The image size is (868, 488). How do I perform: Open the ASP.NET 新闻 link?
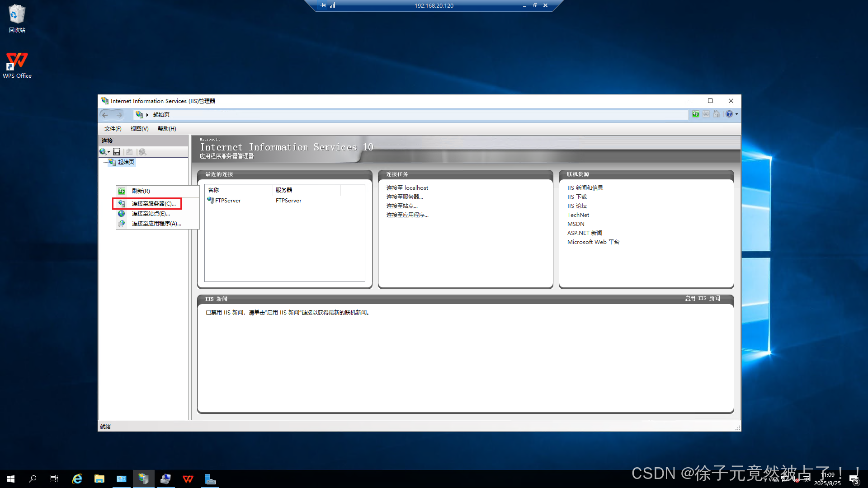[x=585, y=233]
